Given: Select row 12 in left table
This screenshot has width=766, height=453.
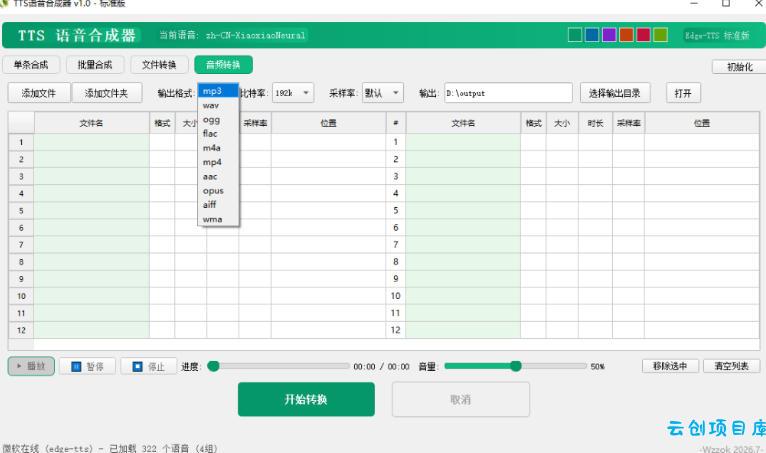Looking at the screenshot, I should 21,330.
